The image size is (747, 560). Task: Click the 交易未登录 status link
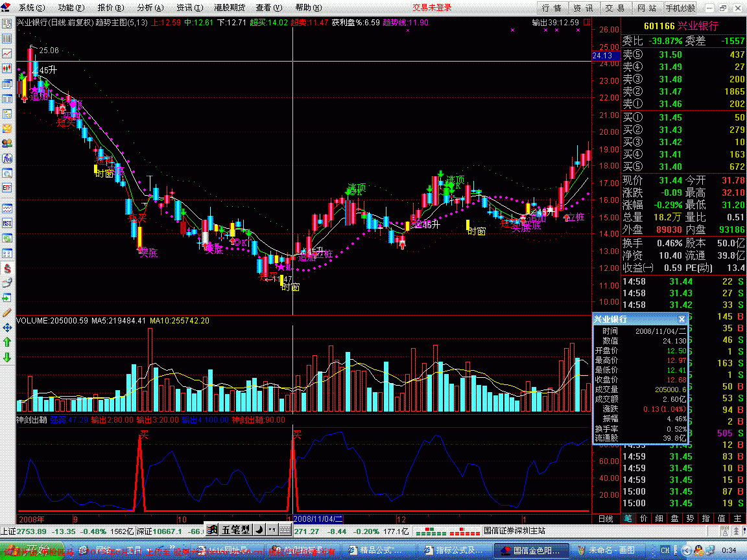coord(432,8)
